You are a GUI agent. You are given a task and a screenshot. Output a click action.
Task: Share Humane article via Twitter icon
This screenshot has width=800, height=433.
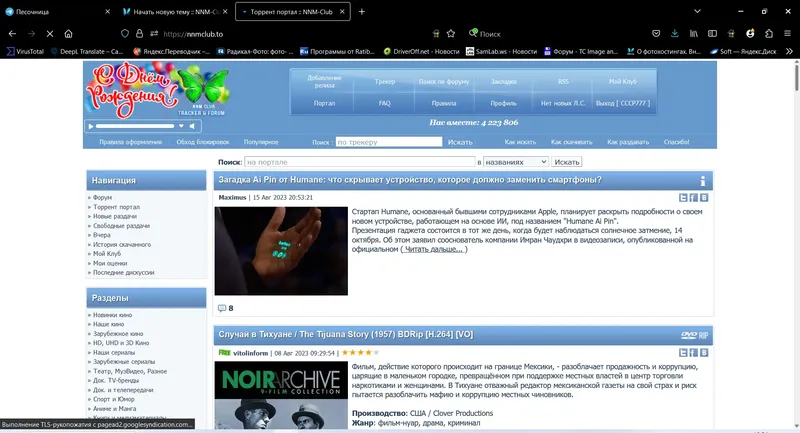[x=683, y=197]
